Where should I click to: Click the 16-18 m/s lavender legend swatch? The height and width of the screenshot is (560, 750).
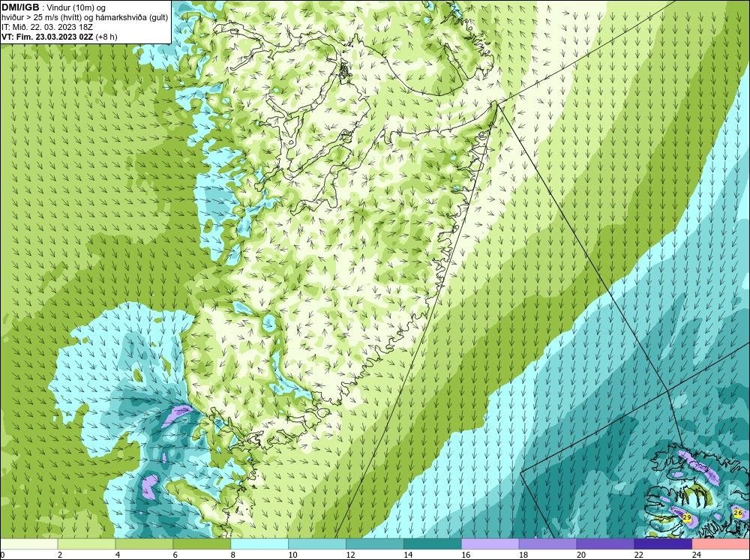pyautogui.click(x=490, y=544)
